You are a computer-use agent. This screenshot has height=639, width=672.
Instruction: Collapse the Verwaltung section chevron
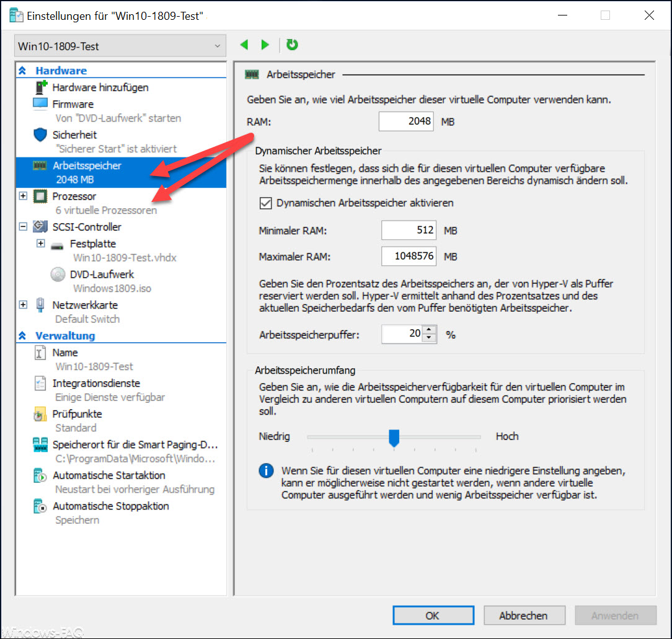23,335
